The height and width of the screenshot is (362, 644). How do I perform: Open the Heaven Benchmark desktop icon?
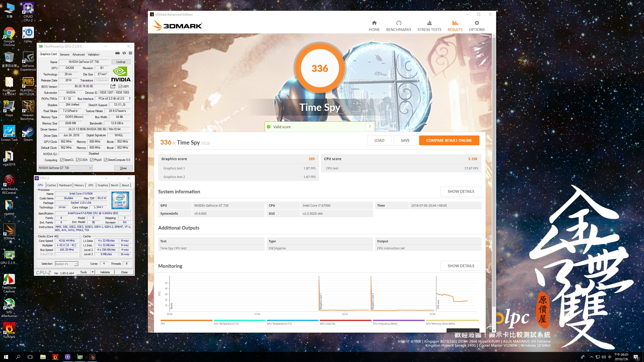28,110
